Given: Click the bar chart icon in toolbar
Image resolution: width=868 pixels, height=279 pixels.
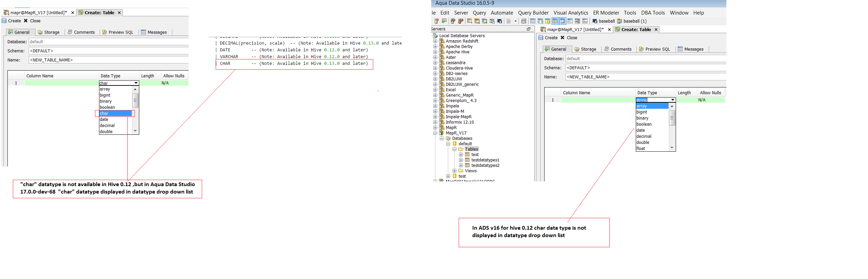Looking at the screenshot, I should pyautogui.click(x=585, y=21).
